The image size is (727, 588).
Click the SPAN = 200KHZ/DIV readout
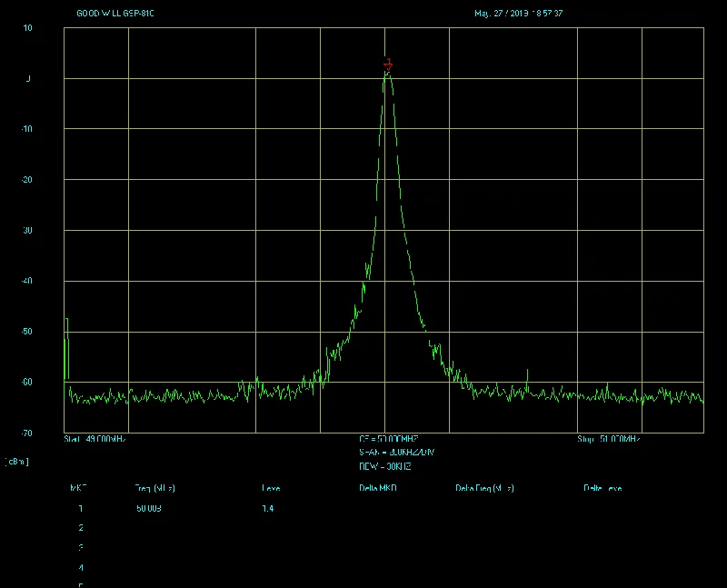click(x=396, y=452)
